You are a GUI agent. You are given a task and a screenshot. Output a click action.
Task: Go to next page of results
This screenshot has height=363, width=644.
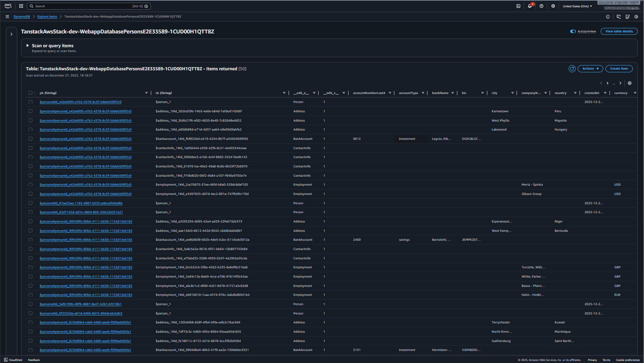click(620, 83)
